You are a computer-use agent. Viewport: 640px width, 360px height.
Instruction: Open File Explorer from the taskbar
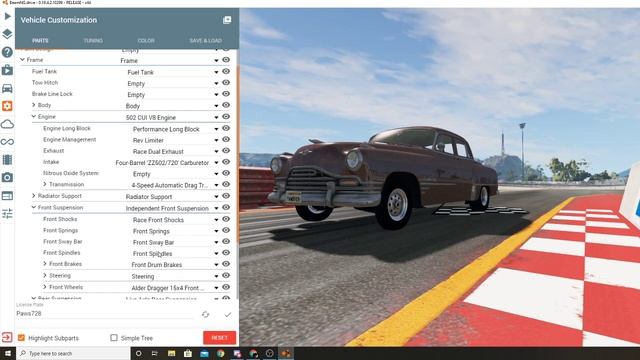(171, 353)
